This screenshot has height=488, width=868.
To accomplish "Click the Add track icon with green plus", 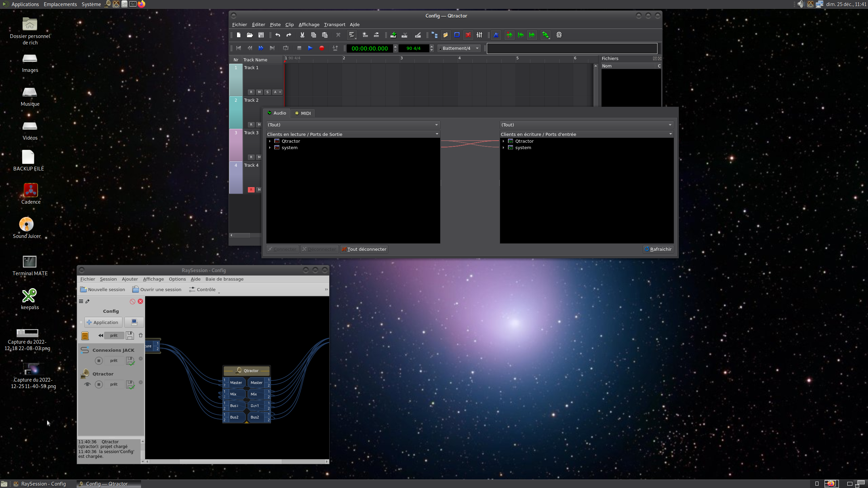I will (393, 35).
